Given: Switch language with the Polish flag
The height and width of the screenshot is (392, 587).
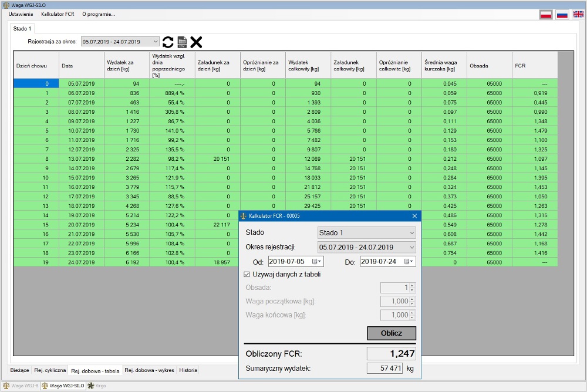Looking at the screenshot, I should click(546, 14).
